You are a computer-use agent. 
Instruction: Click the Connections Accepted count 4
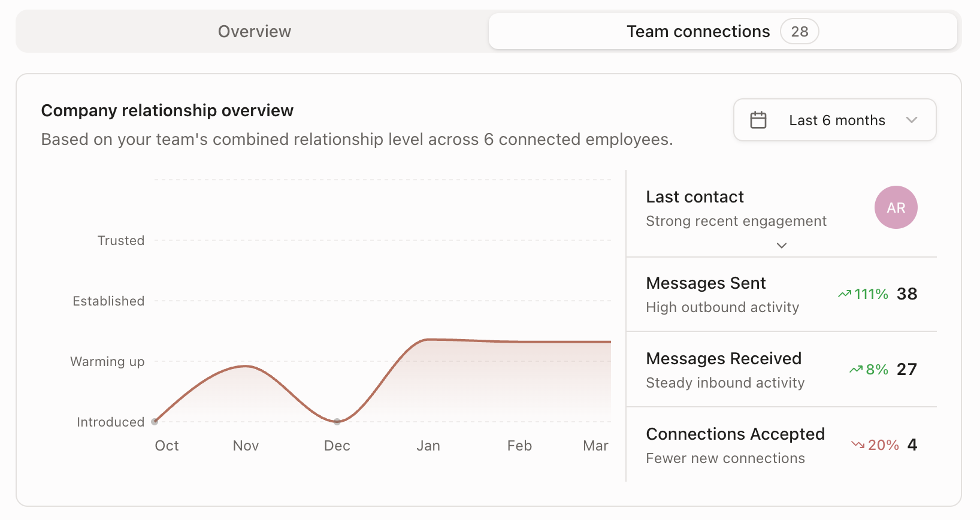click(x=912, y=445)
